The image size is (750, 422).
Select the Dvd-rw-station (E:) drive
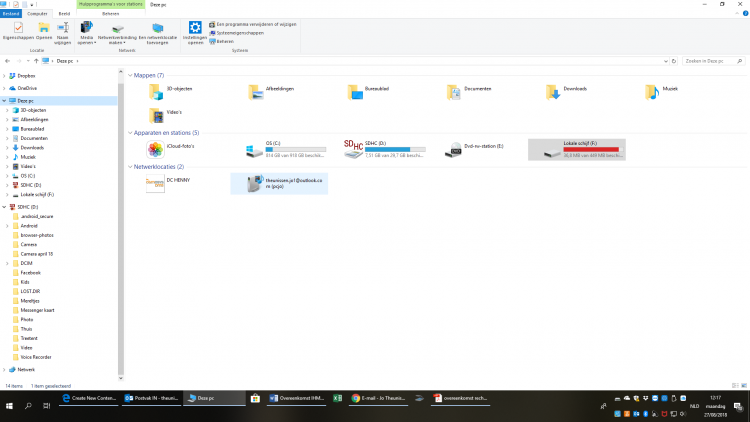(x=454, y=149)
